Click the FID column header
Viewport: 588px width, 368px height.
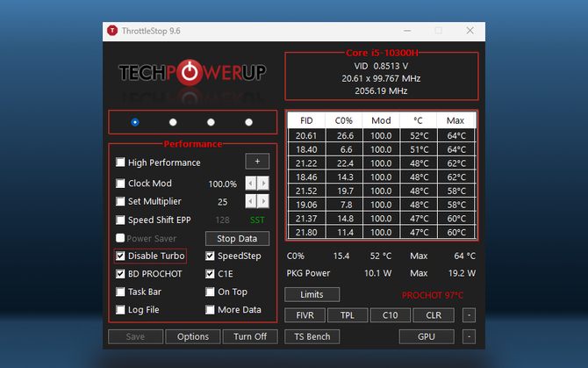point(306,120)
